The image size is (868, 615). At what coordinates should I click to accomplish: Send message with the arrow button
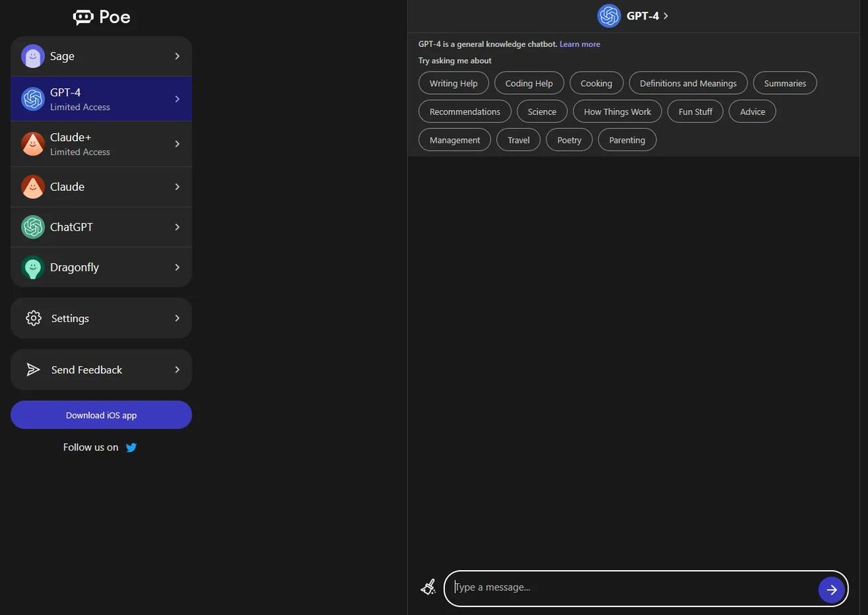(x=831, y=590)
